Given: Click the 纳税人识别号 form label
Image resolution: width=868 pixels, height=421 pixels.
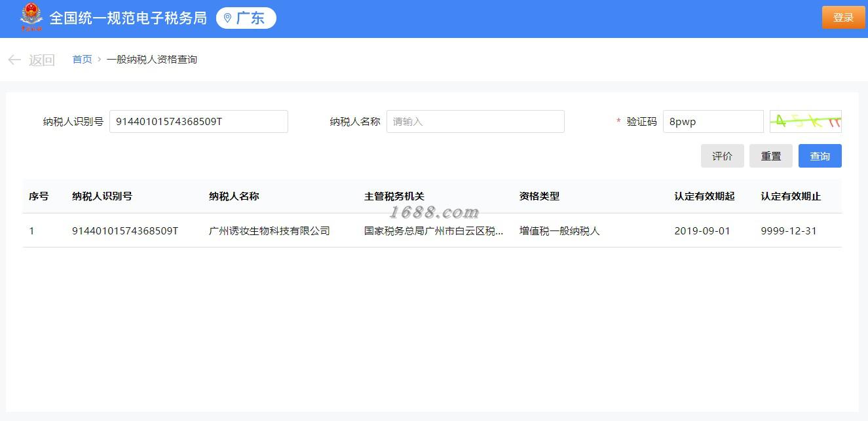Looking at the screenshot, I should [x=73, y=121].
